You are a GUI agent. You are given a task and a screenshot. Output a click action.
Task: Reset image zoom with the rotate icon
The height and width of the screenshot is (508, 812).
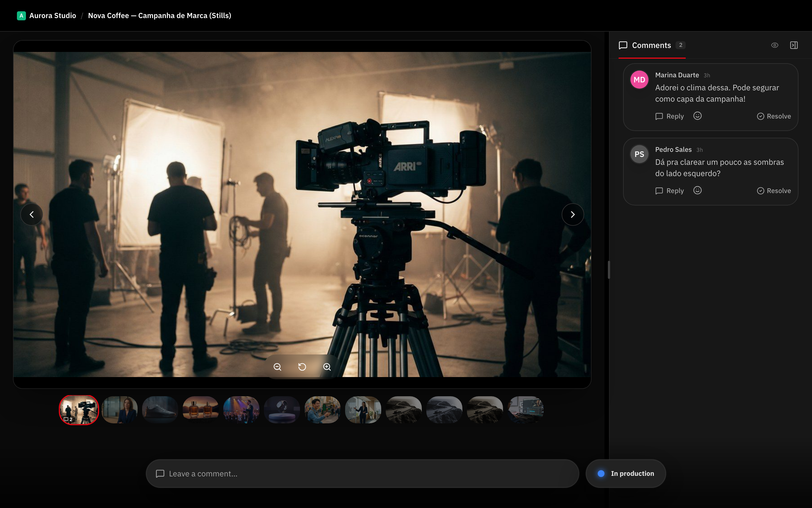(302, 367)
